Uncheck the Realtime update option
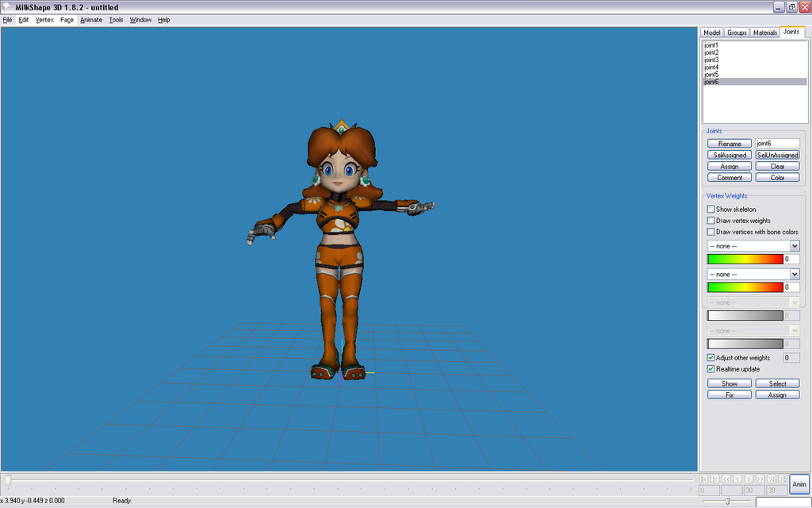Viewport: 812px width, 508px height. point(711,369)
